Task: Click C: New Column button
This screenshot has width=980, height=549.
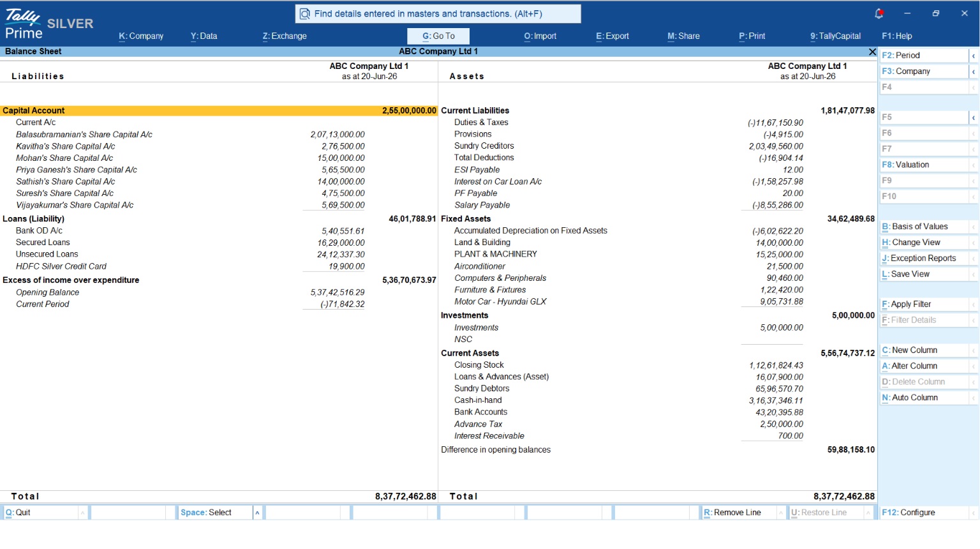Action: [x=924, y=350]
